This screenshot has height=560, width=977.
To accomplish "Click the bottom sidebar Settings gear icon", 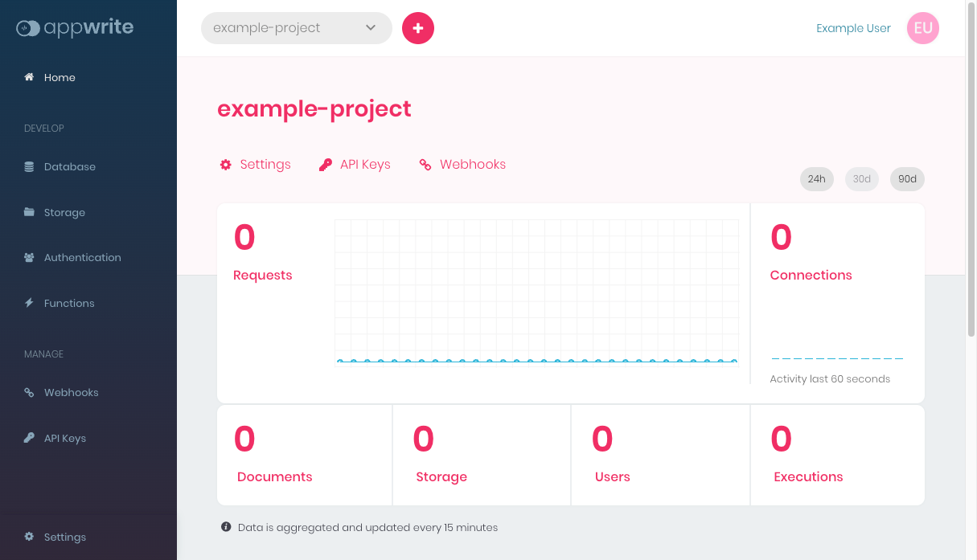I will point(29,537).
